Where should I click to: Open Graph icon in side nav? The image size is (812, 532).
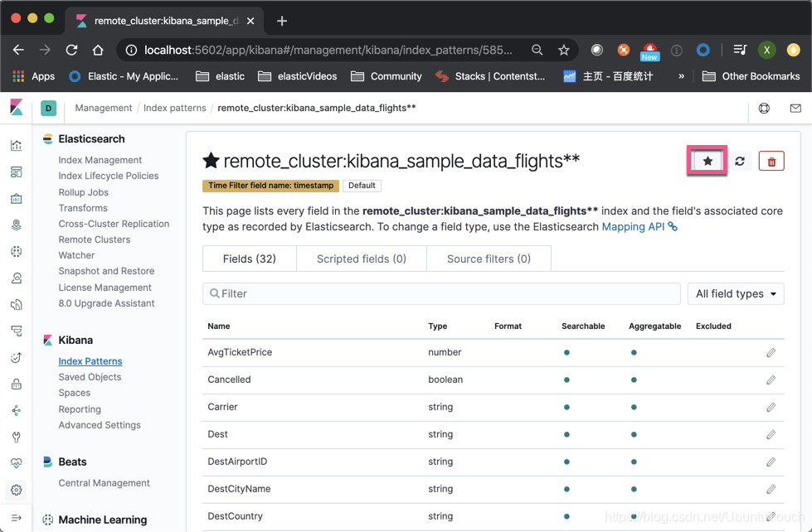[16, 410]
